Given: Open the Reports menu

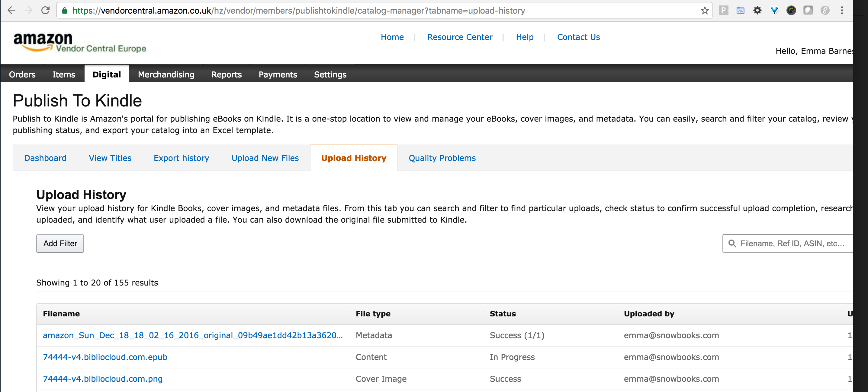Looking at the screenshot, I should pyautogui.click(x=226, y=74).
